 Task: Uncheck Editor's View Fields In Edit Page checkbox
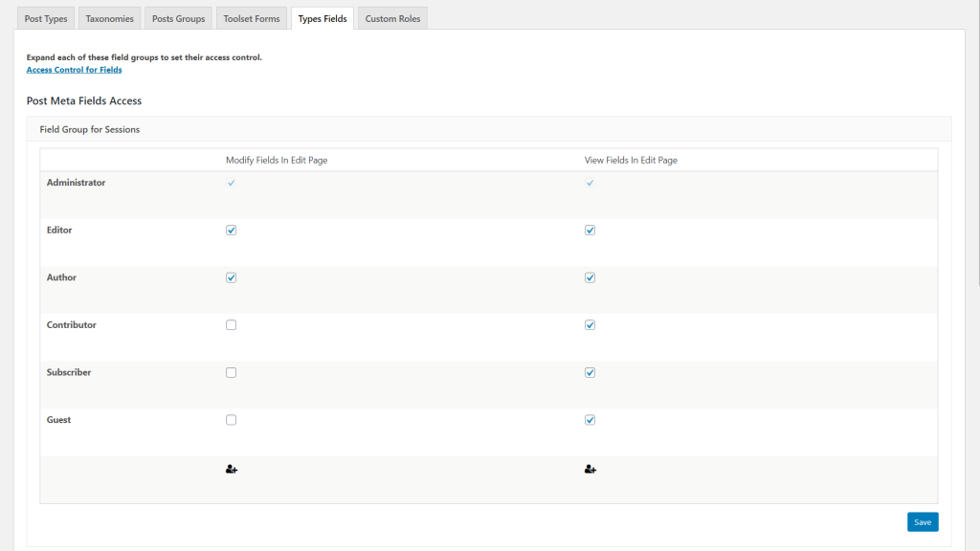click(590, 230)
